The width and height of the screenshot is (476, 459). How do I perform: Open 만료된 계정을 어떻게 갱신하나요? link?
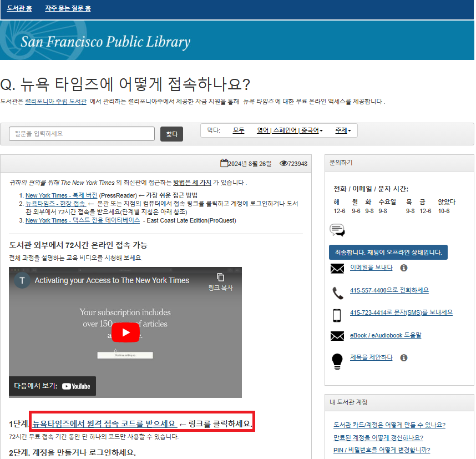(378, 438)
